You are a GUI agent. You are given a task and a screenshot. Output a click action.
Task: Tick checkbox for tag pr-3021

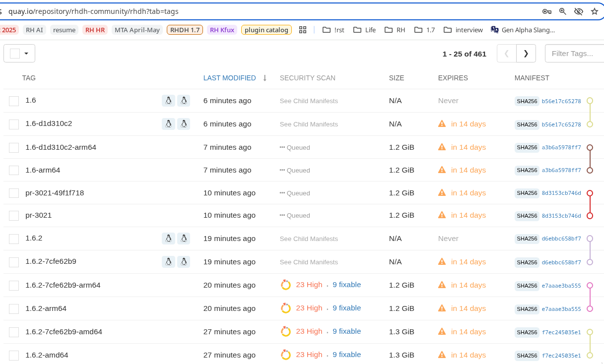[14, 216]
